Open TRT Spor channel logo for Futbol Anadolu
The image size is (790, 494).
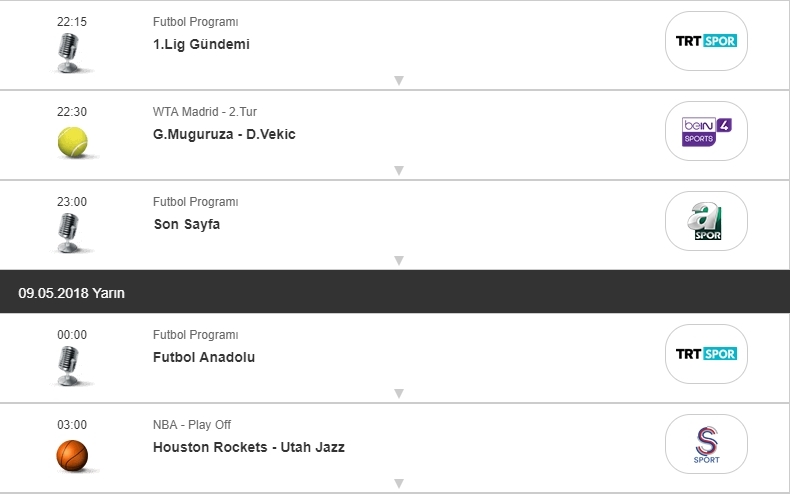706,354
